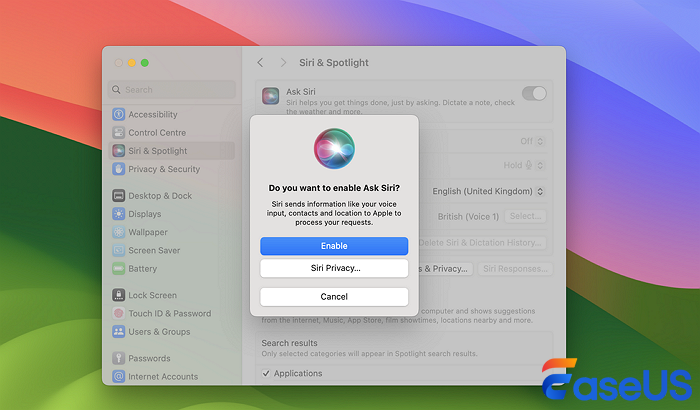The height and width of the screenshot is (410, 700).
Task: Click the Siri icon beside Ask Siri
Action: [x=271, y=96]
